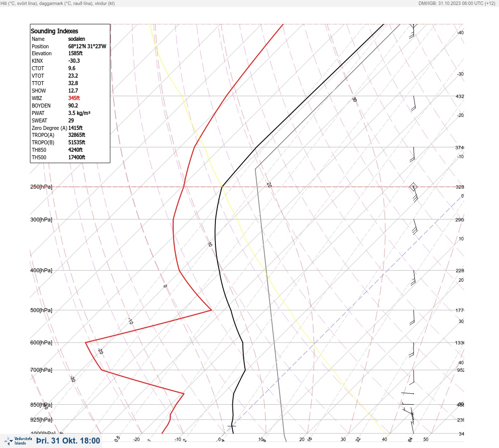Click the BOYDEN value 90.2

[73, 106]
